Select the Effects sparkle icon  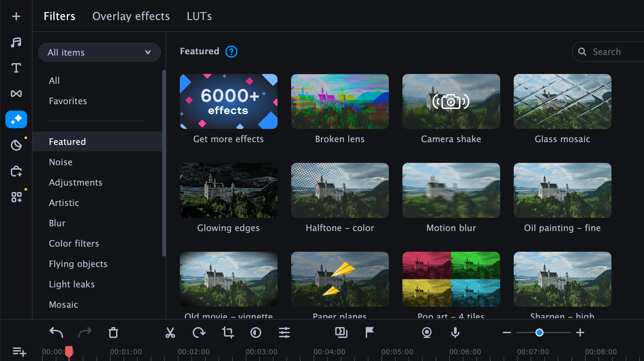[16, 119]
